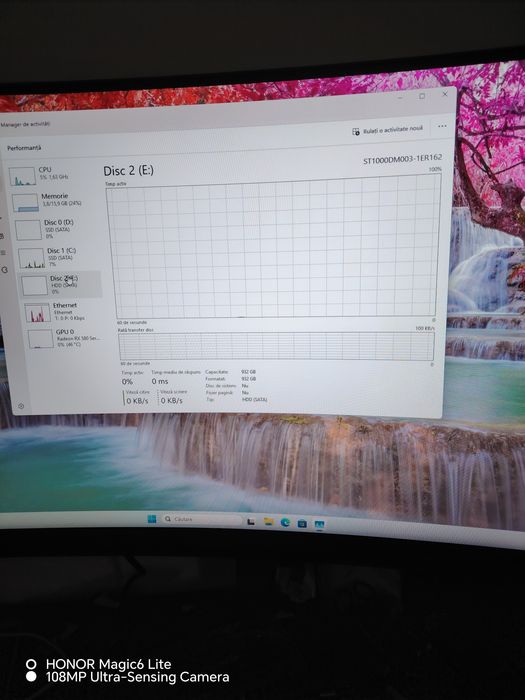525x700 pixels.
Task: Click the disk transfer rate graph
Action: pyautogui.click(x=276, y=346)
